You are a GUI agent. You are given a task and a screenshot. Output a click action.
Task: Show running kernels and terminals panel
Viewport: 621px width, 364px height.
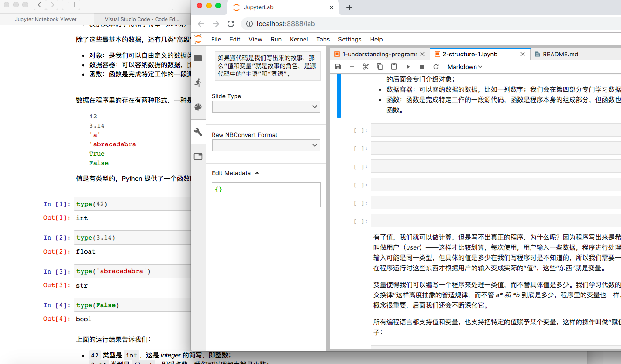(x=198, y=82)
